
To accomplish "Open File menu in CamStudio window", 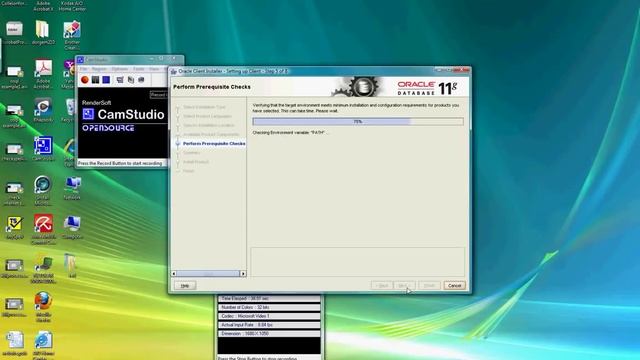I will point(83,69).
